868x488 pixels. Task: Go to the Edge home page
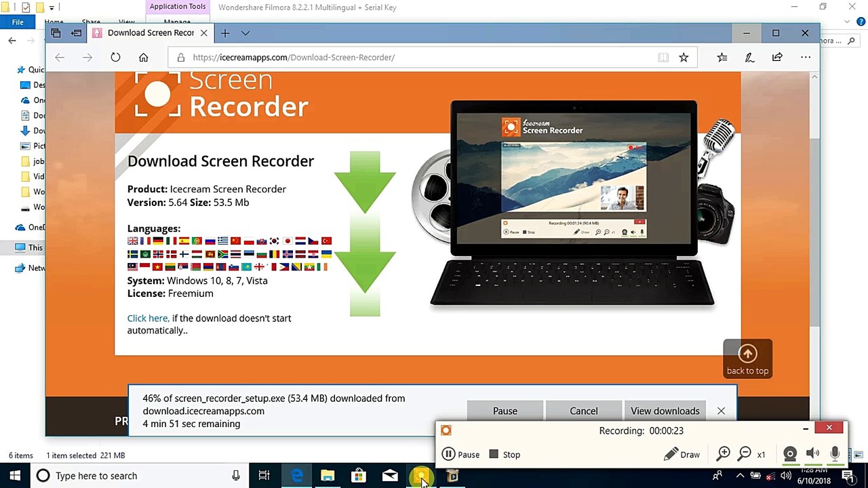(143, 58)
